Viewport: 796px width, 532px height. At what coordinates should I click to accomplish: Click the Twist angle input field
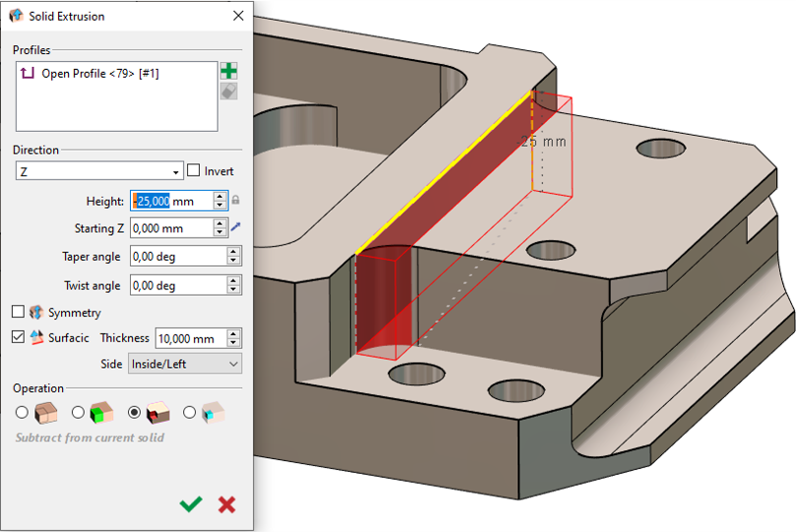(177, 286)
